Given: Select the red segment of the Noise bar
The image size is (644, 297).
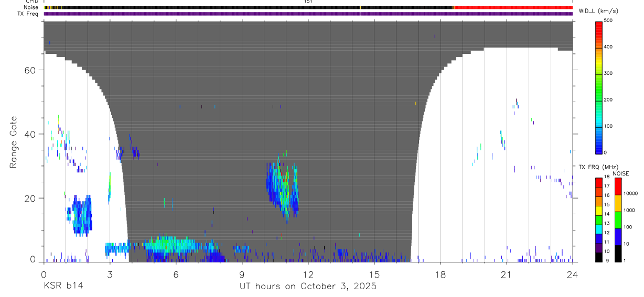Looking at the screenshot, I should click(x=513, y=7).
